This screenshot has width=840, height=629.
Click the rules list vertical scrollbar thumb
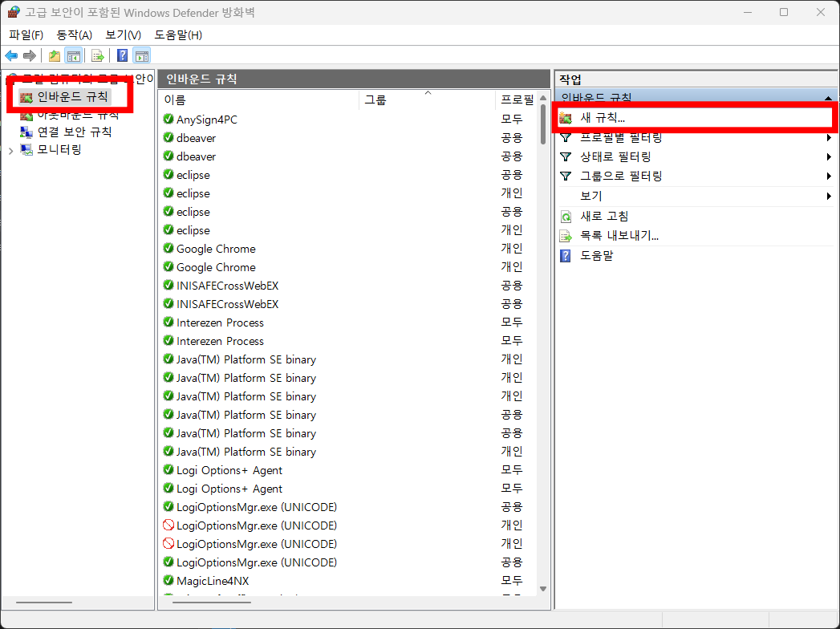(x=542, y=124)
